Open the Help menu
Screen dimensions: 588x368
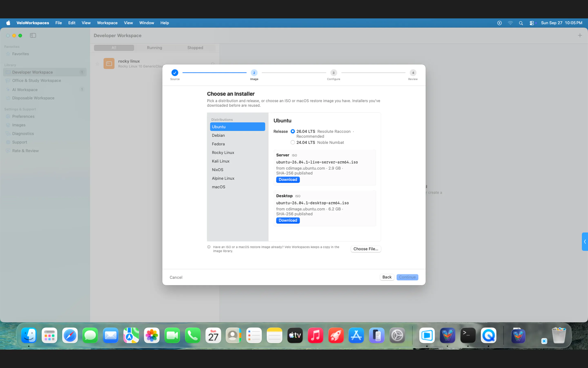point(165,23)
